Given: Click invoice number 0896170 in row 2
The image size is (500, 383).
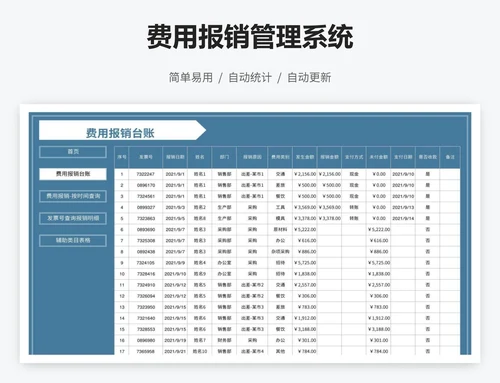Looking at the screenshot, I should [146, 185].
